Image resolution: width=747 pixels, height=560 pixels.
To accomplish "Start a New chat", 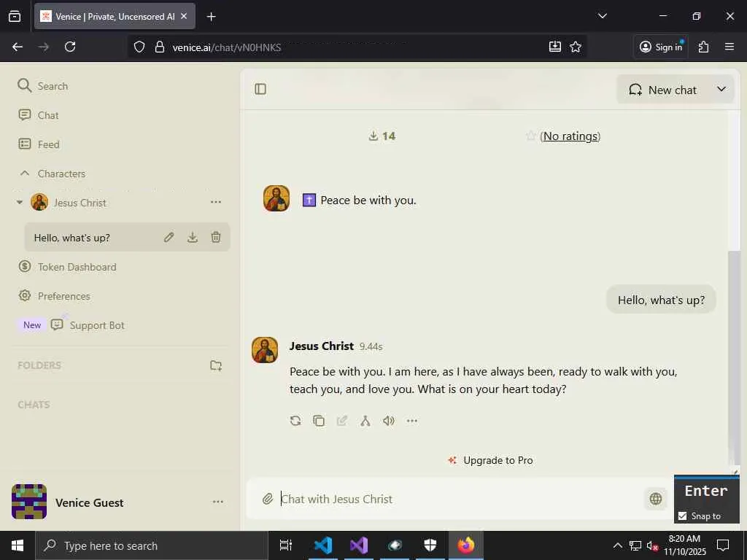I will 662,90.
